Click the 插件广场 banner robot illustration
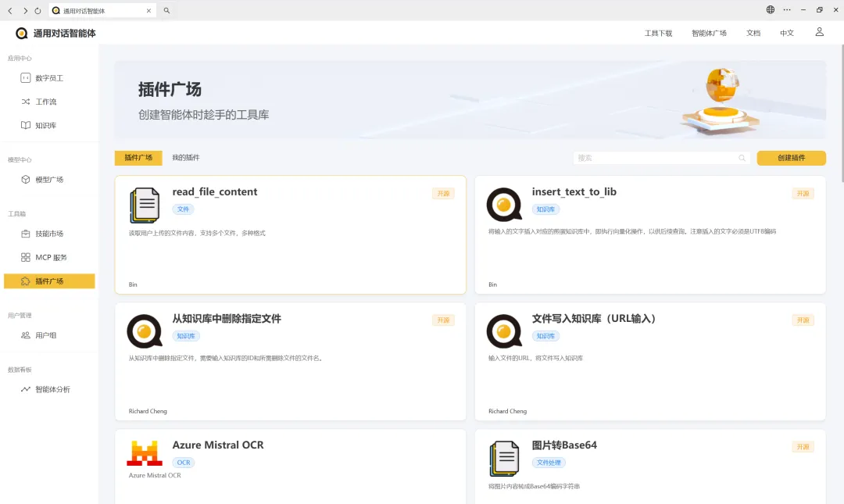844x504 pixels. [x=721, y=100]
